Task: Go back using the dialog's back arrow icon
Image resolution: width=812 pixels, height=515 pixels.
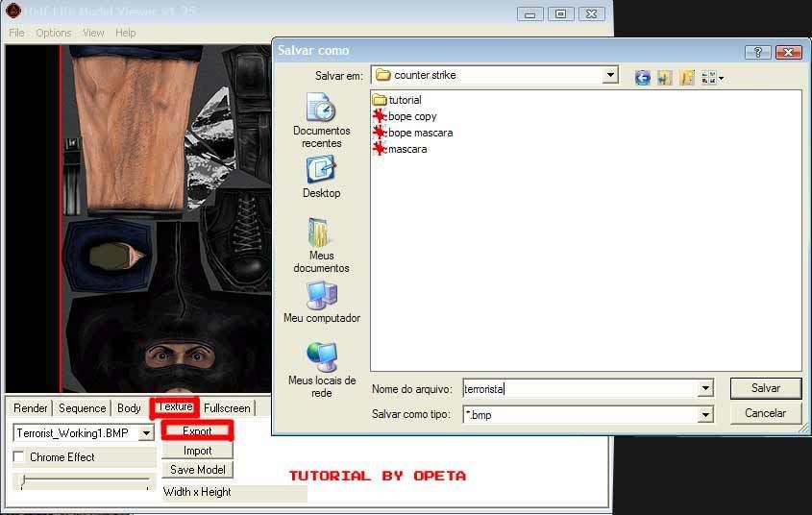Action: tap(642, 78)
